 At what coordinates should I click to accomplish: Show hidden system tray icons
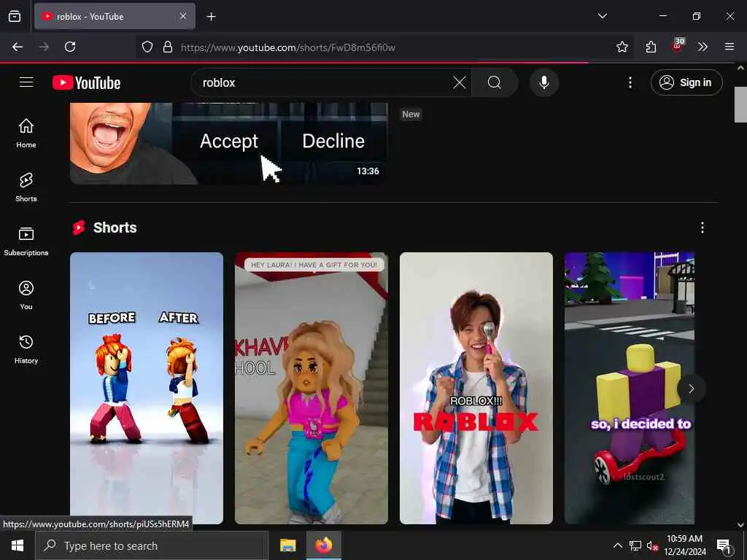[617, 545]
